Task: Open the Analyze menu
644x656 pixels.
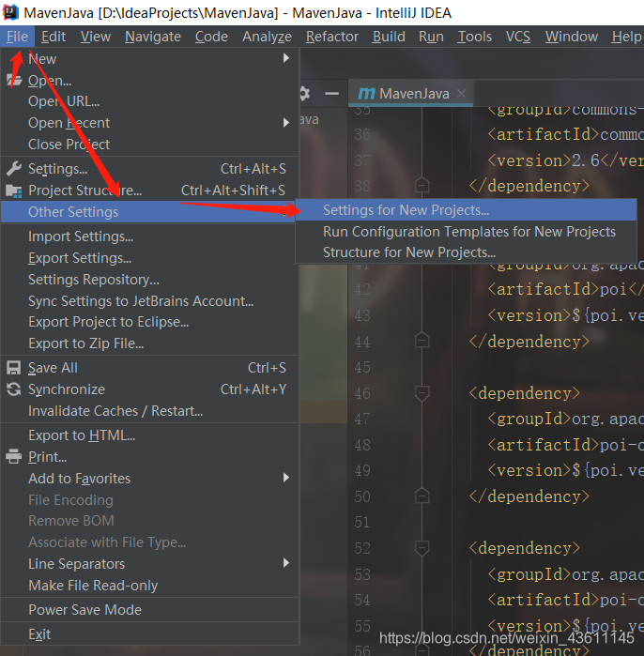Action: click(267, 37)
